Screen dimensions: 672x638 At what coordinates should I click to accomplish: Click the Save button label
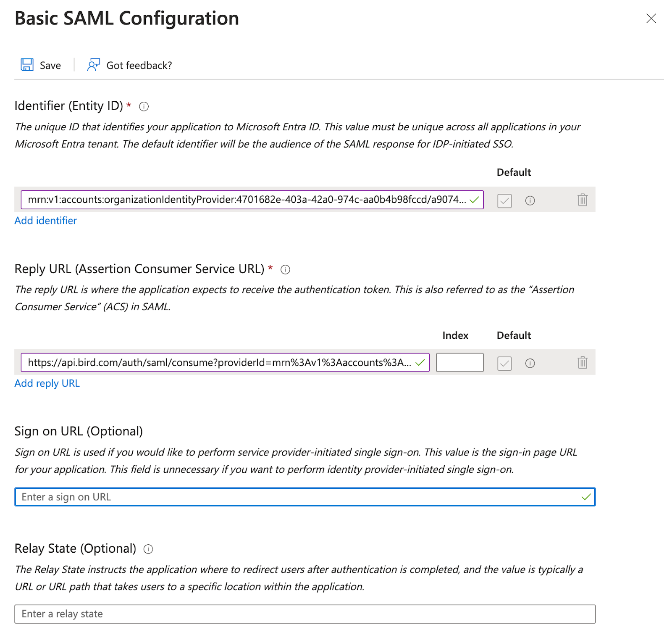50,66
